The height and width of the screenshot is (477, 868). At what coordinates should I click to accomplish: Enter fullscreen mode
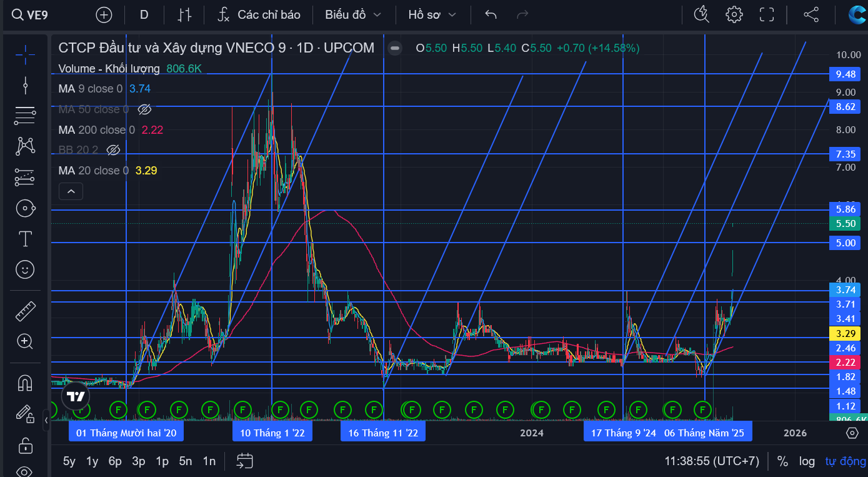coord(767,14)
